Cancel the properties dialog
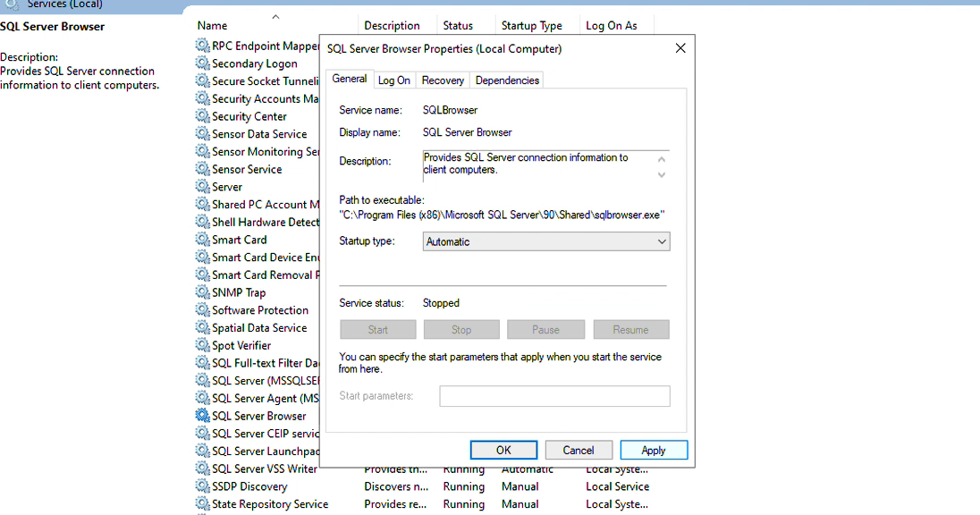The width and height of the screenshot is (980, 515). (579, 450)
